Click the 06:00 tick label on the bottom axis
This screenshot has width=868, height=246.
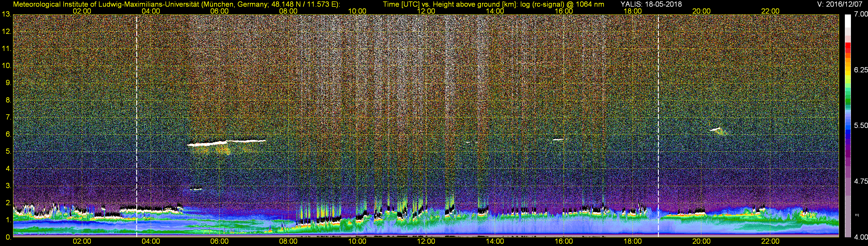pos(219,241)
